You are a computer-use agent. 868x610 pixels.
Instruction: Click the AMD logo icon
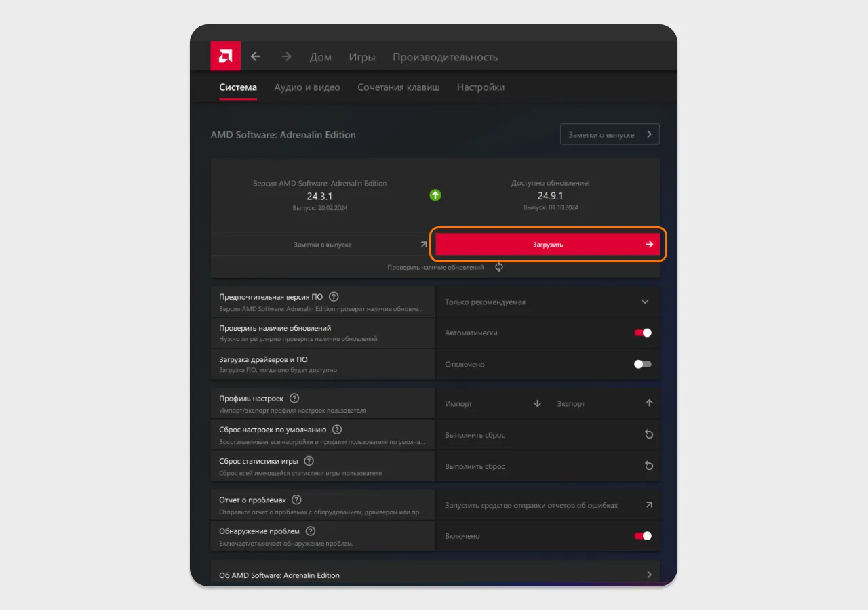click(x=226, y=56)
